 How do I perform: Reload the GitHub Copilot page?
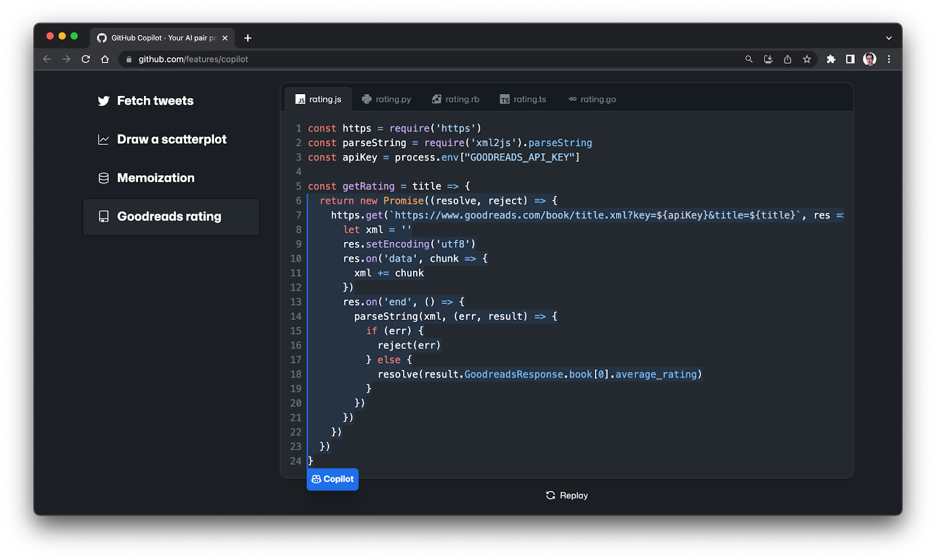point(85,59)
